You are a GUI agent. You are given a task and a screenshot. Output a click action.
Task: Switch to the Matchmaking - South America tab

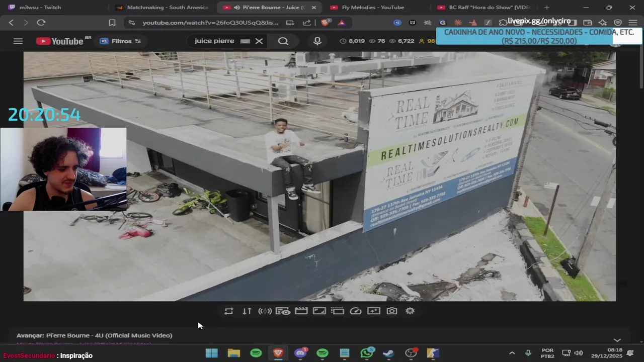[x=163, y=8]
